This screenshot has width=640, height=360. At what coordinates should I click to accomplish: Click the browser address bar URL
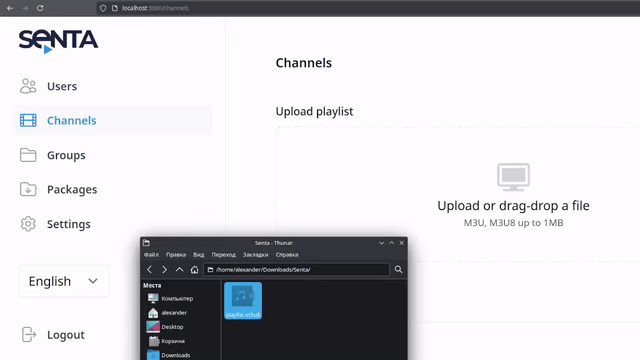click(155, 8)
